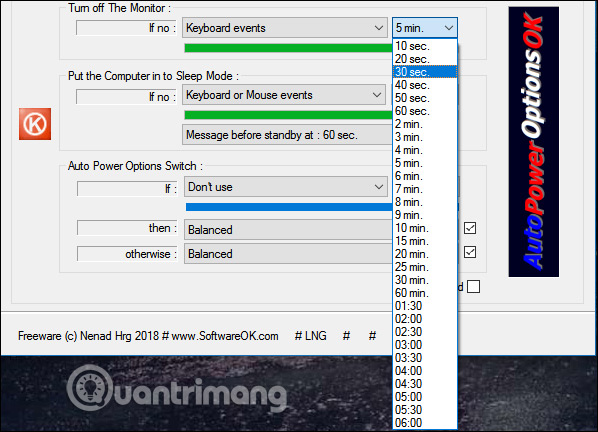
Task: Select 8 min. from the list
Action: coord(425,202)
